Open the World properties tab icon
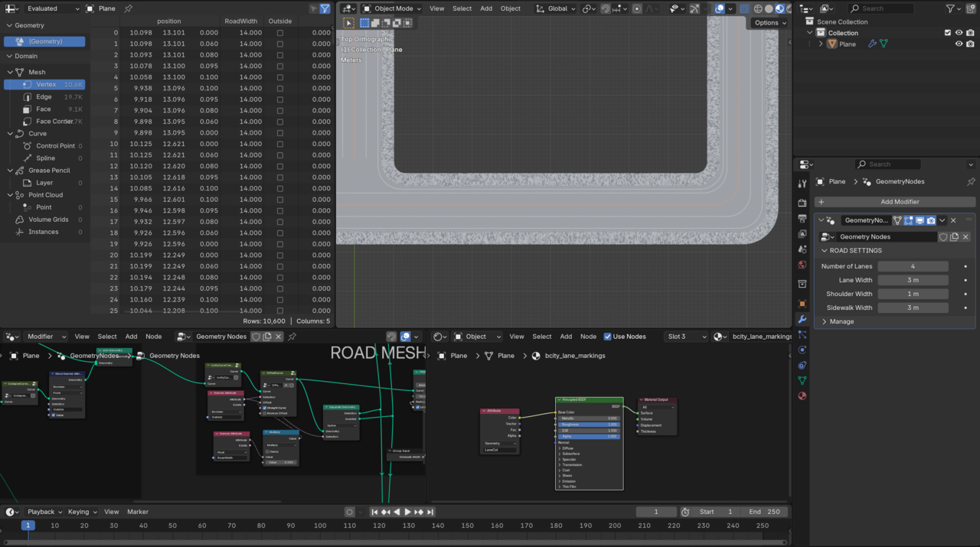 pos(802,265)
